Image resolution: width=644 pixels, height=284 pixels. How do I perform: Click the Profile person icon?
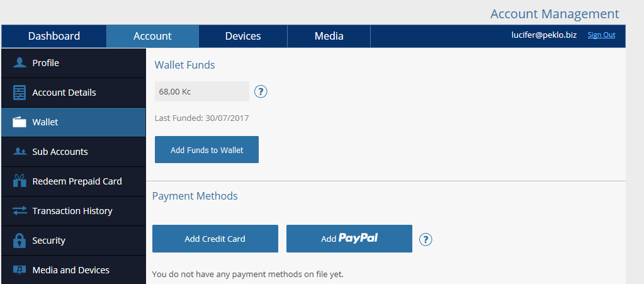tap(20, 63)
